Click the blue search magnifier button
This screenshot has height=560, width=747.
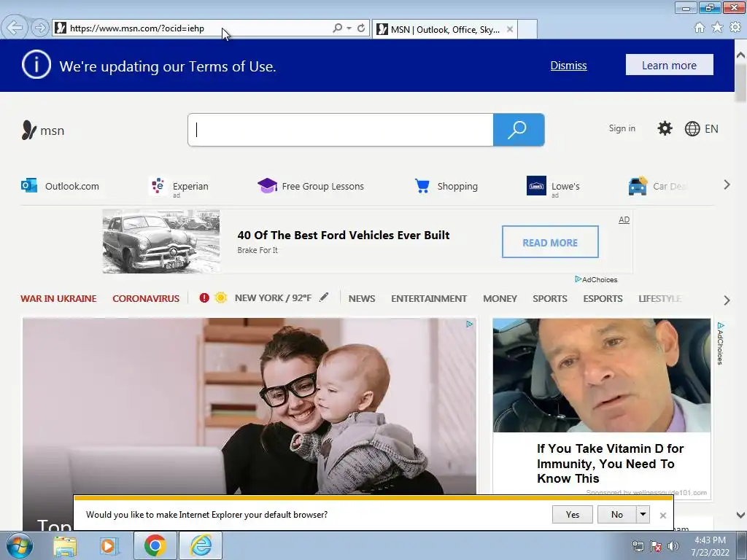point(519,130)
